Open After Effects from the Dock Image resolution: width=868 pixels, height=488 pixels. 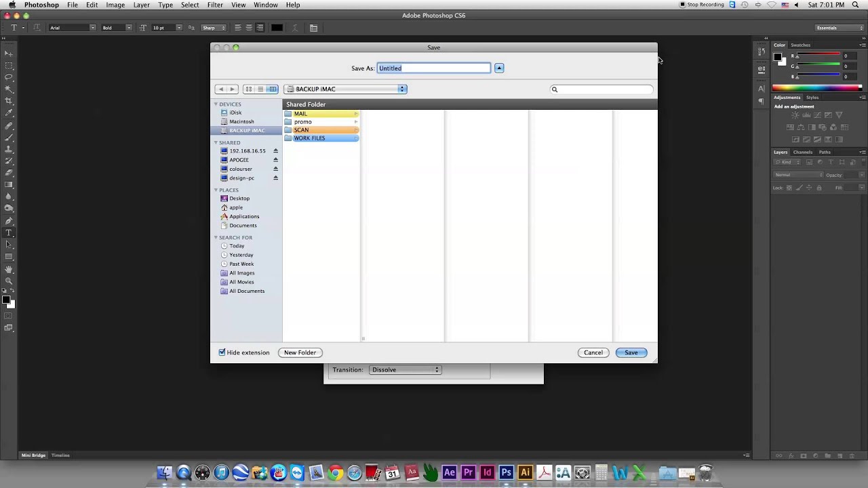point(449,472)
